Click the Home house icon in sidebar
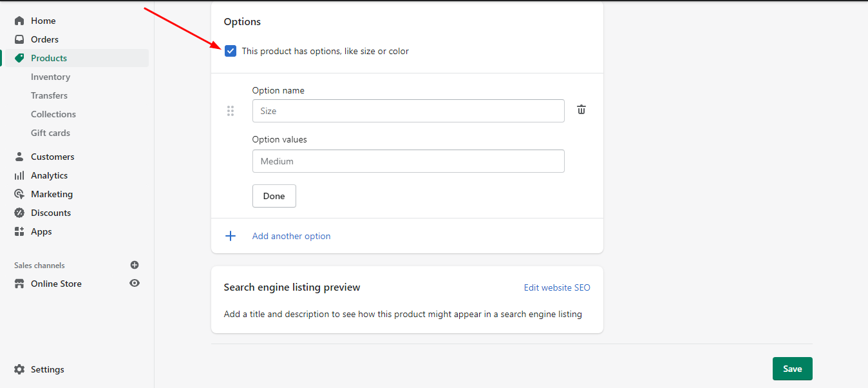Viewport: 868px width, 388px height. pyautogui.click(x=19, y=21)
